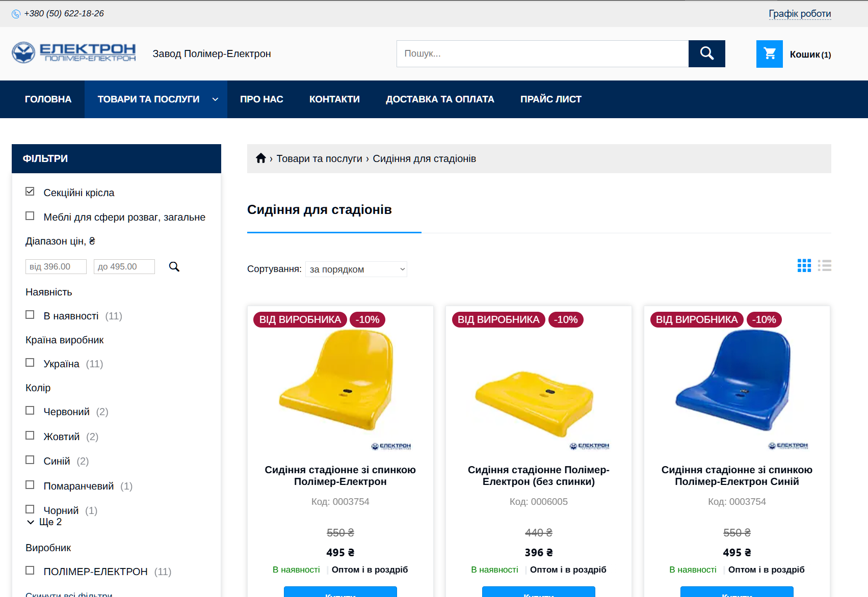Check the ПОЛІМЕР-ЕЛЕКТРОН manufacturer filter
This screenshot has height=597, width=868.
pyautogui.click(x=30, y=571)
